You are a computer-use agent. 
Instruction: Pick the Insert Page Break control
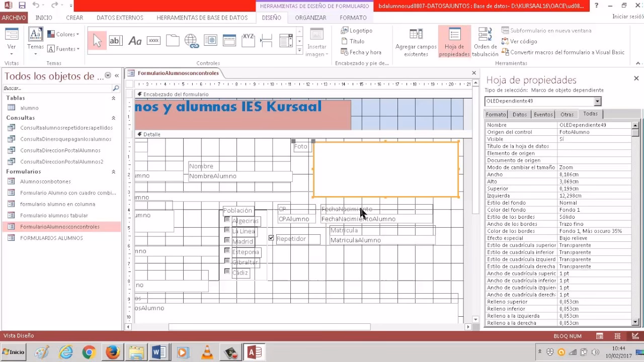pos(267,41)
